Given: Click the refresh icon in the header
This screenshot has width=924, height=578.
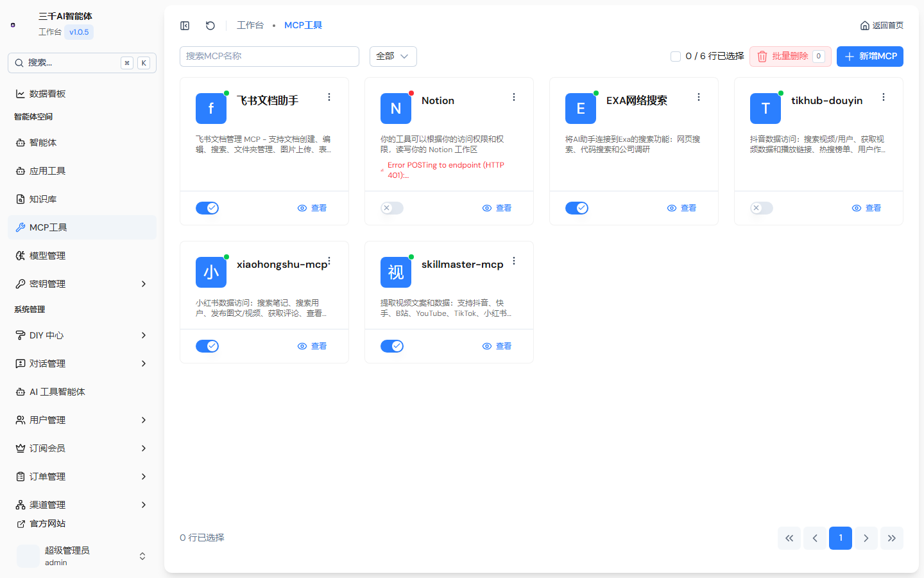Looking at the screenshot, I should point(210,26).
